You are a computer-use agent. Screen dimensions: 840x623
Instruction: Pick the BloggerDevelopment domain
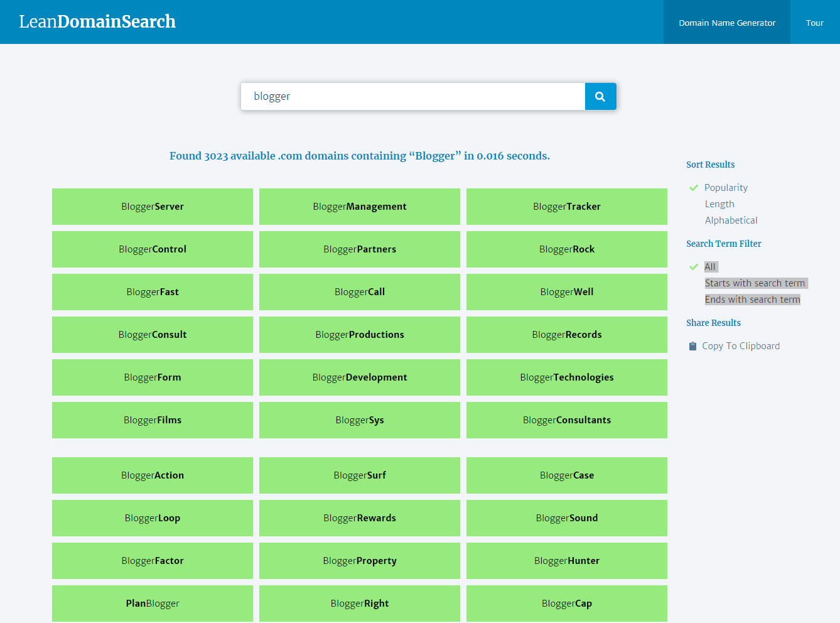(360, 377)
